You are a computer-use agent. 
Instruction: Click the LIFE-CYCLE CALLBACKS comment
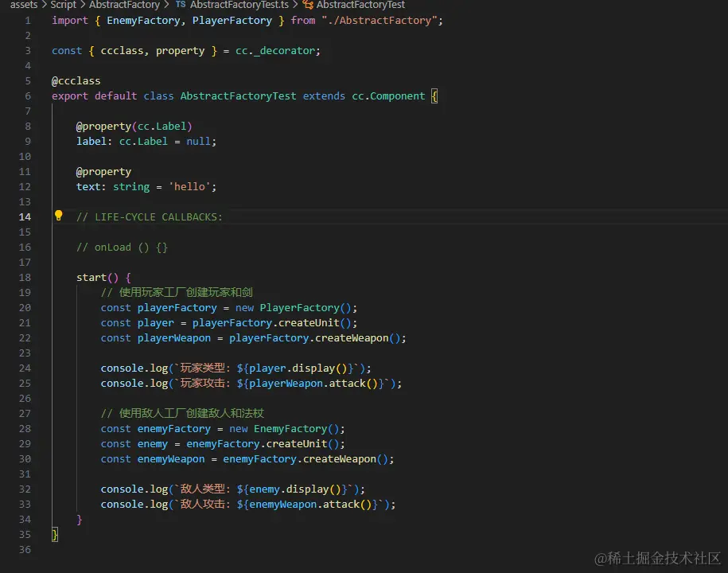click(x=150, y=216)
